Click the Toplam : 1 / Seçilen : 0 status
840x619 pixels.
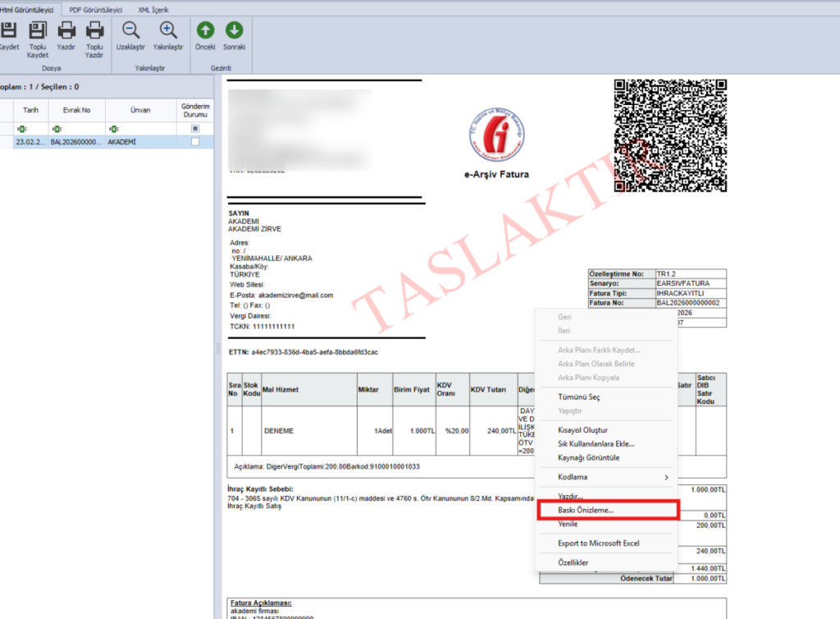coord(39,87)
